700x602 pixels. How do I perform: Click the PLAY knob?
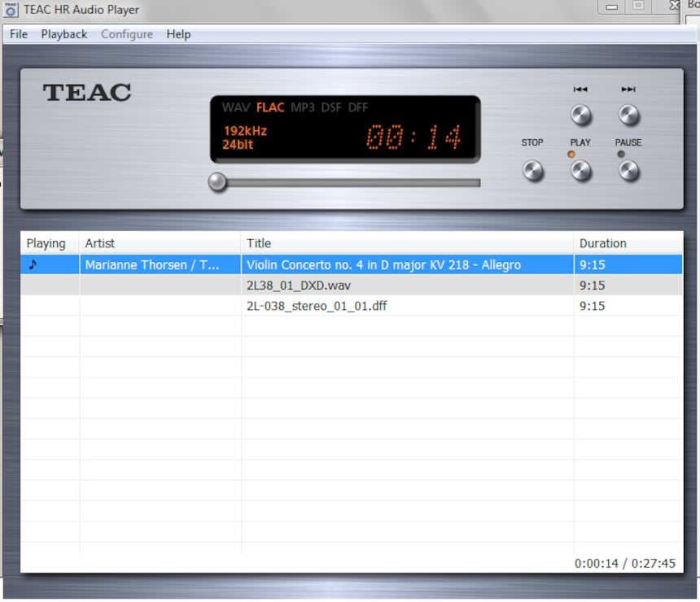580,172
